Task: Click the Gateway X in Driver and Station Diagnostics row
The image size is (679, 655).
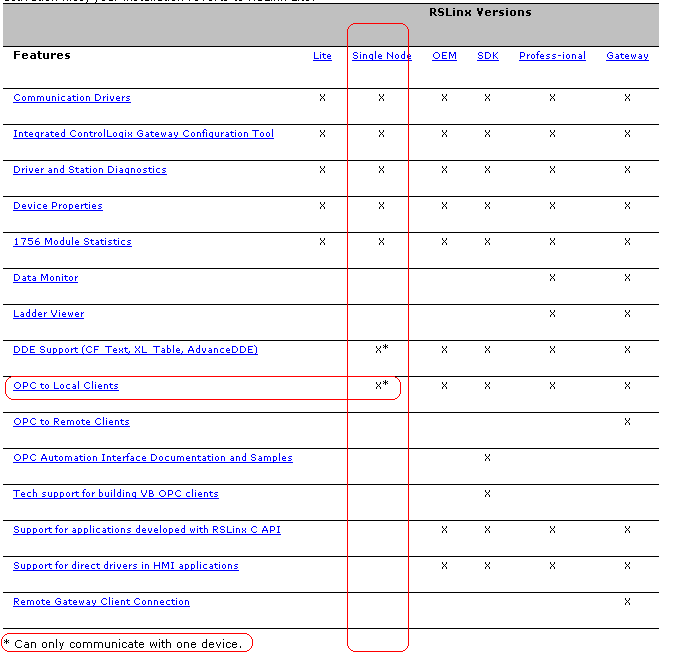Action: [x=627, y=170]
